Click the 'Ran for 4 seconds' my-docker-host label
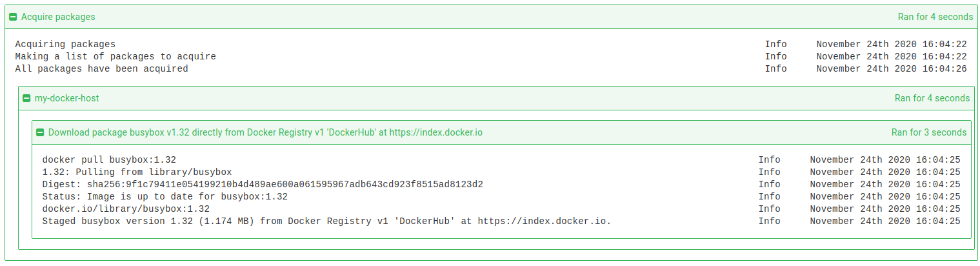The image size is (980, 266). 932,98
